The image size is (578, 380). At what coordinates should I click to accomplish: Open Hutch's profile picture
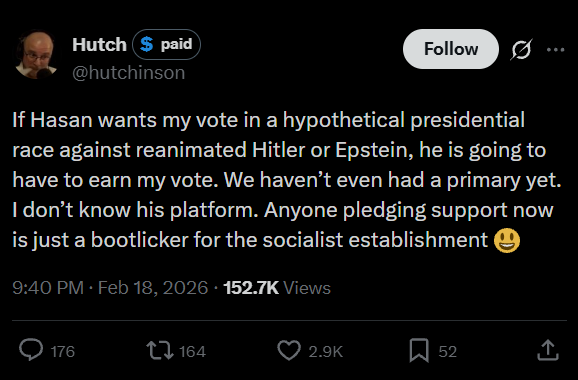click(36, 54)
